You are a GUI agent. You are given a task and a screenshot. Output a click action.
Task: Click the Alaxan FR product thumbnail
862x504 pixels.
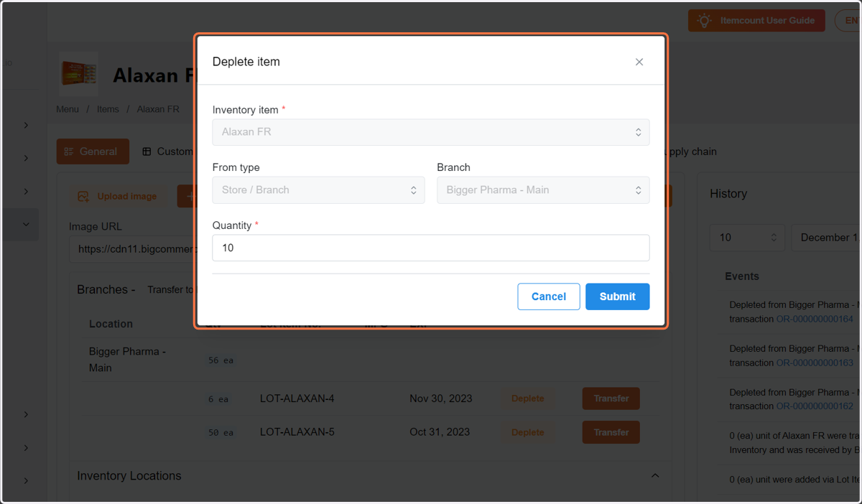[x=79, y=74]
